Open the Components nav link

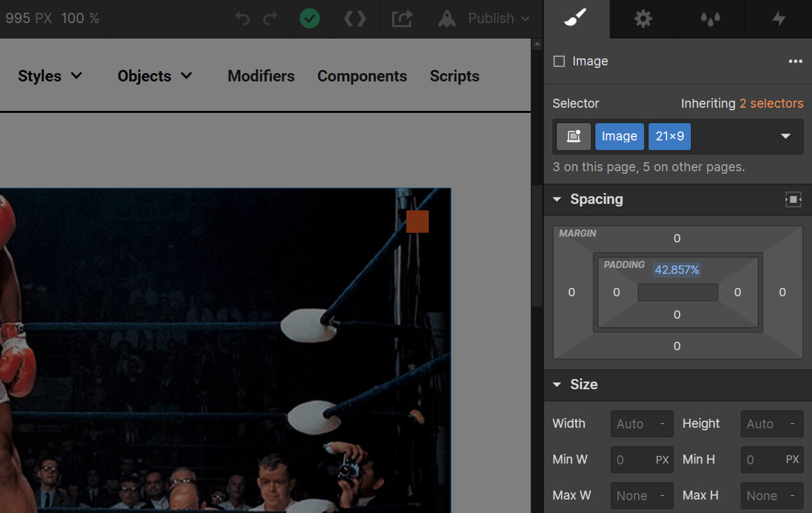click(x=362, y=76)
